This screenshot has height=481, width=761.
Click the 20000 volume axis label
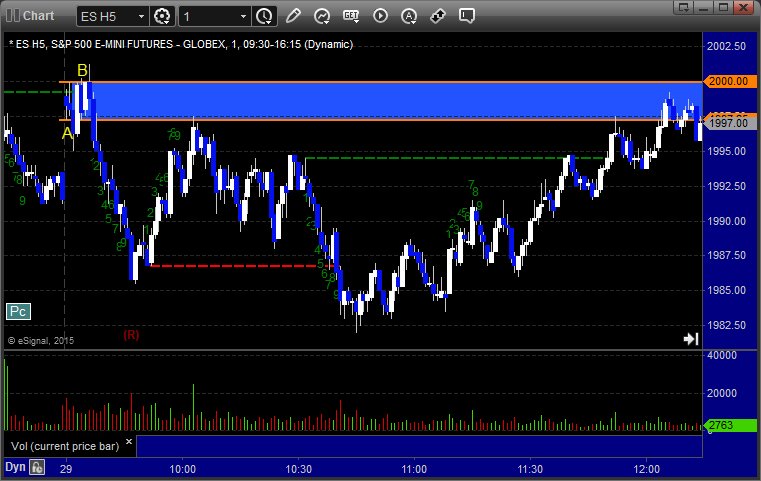pos(722,393)
